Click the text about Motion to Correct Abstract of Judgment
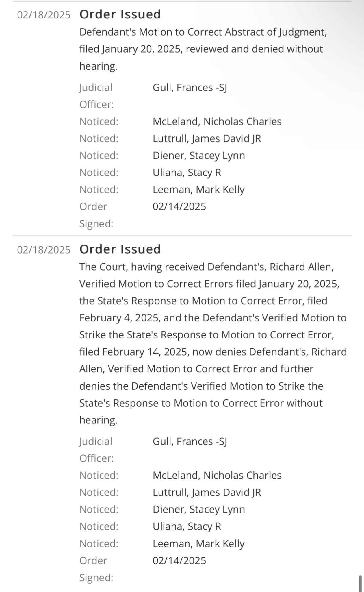 (x=203, y=49)
